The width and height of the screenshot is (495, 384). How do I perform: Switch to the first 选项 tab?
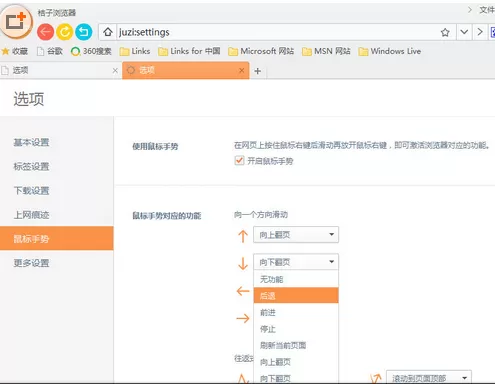coord(60,70)
